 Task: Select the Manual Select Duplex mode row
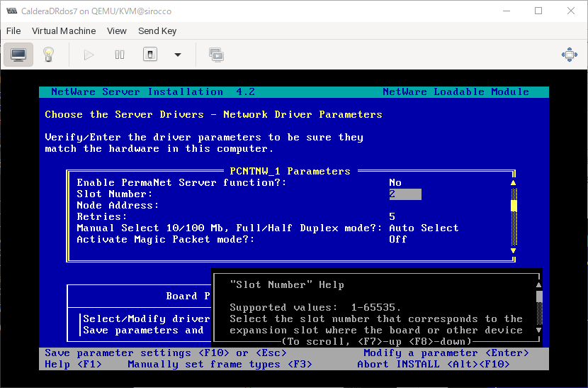click(267, 228)
